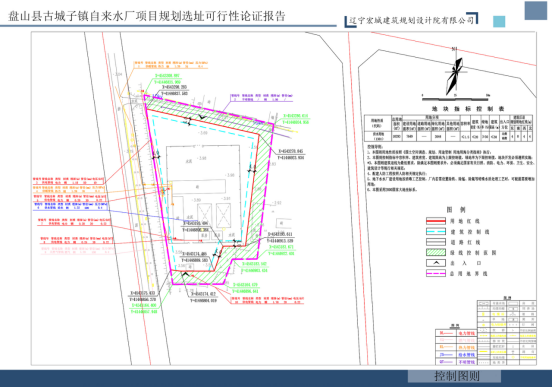Viewport: 553px width, 387px height.
Task: Click the 出入口 arrow symbol in legend
Action: 436,263
